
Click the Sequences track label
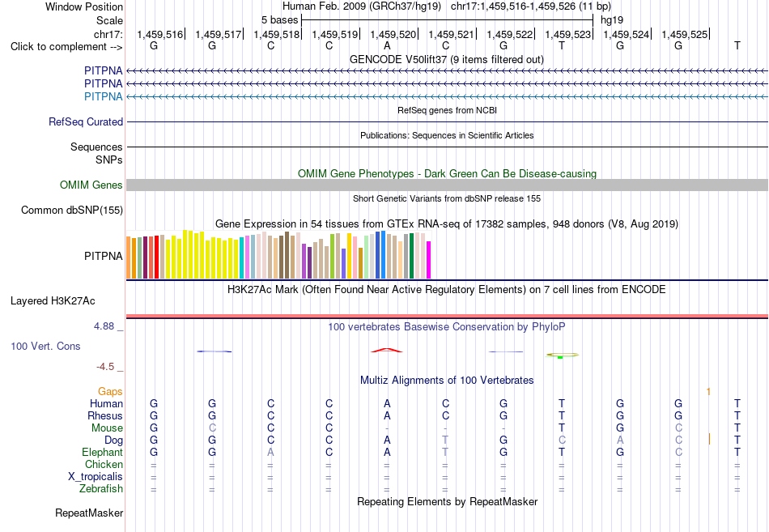tap(96, 147)
